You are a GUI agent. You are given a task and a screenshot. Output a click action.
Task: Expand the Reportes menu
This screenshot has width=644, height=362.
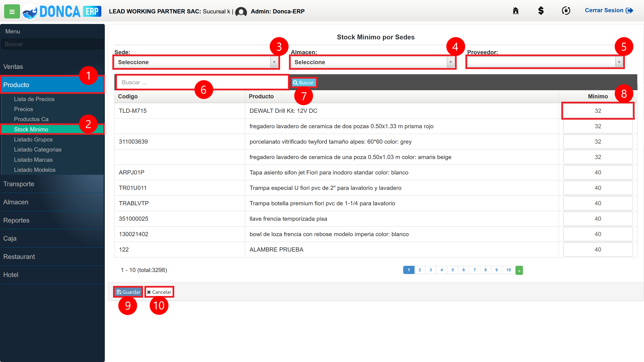point(52,220)
